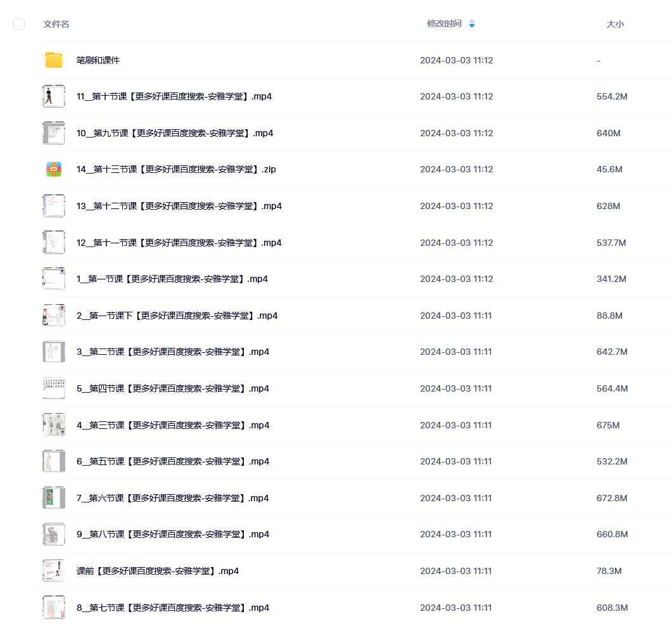
Task: Open the 笔刷和课件 folder name
Action: 98,60
